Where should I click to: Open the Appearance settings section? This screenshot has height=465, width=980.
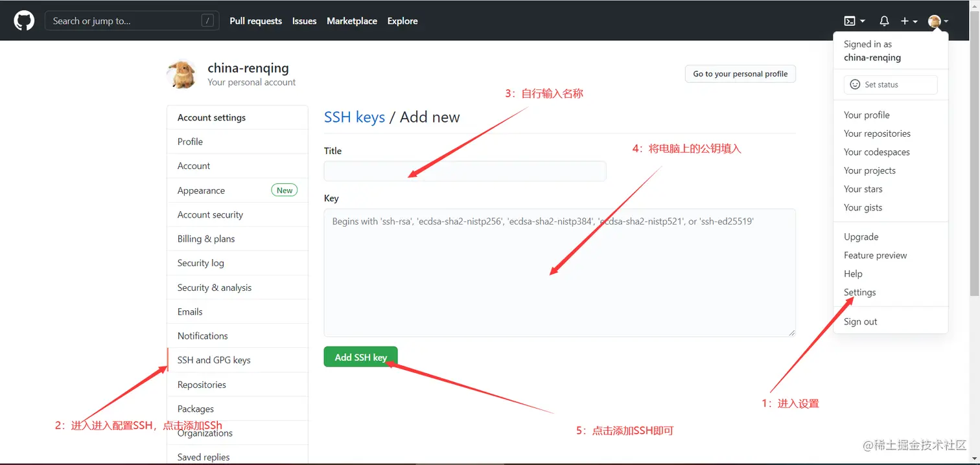pos(237,190)
